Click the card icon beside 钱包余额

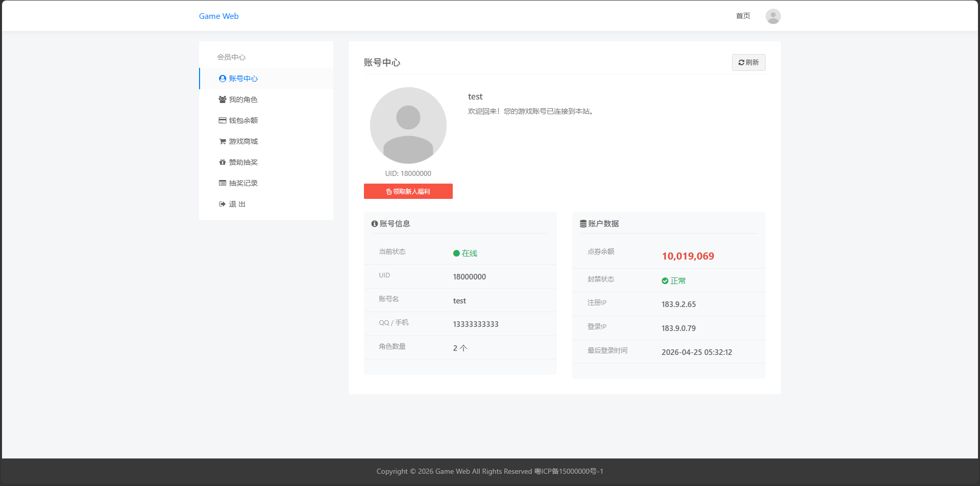(x=222, y=120)
